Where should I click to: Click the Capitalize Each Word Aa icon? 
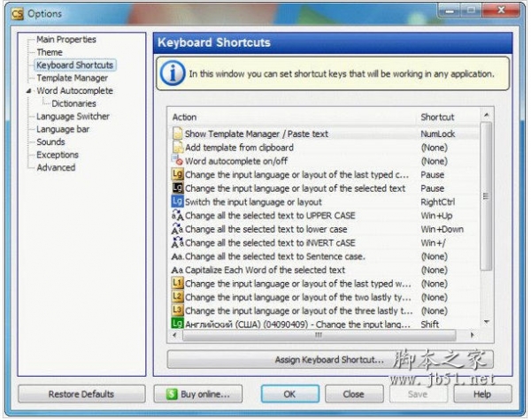(x=177, y=270)
